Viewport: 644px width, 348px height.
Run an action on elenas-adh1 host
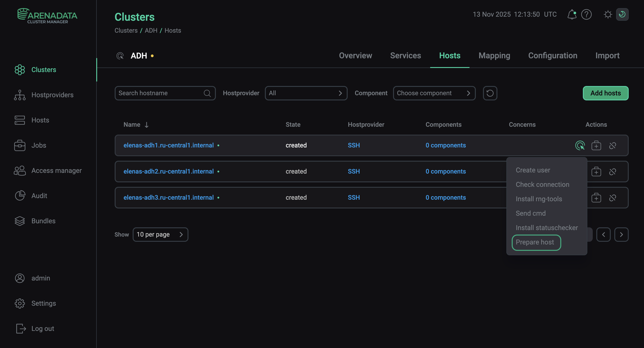pos(580,145)
